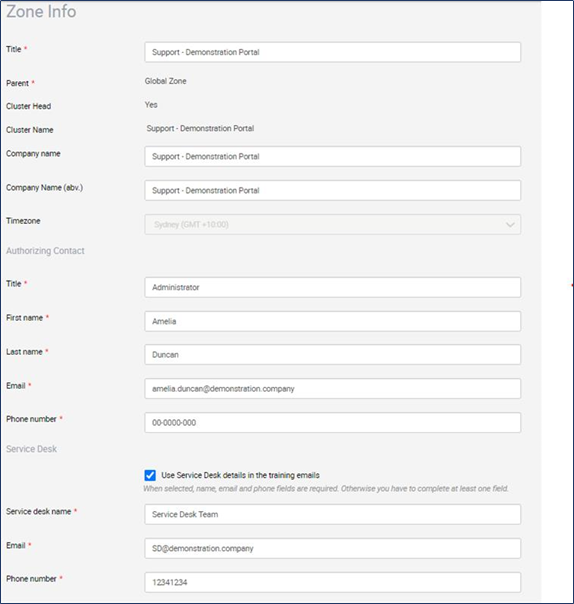Click the Zone Info page heading
The height and width of the screenshot is (604, 574).
point(41,12)
